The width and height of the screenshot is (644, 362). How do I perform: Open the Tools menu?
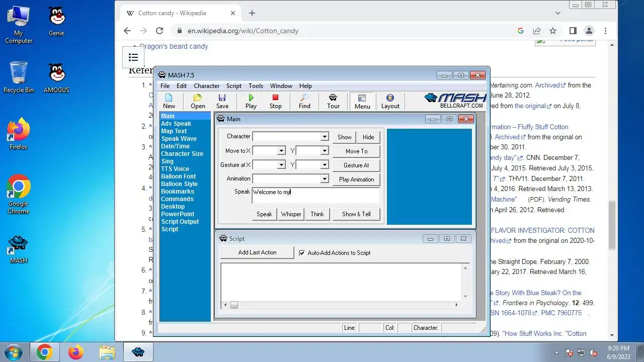[x=256, y=86]
